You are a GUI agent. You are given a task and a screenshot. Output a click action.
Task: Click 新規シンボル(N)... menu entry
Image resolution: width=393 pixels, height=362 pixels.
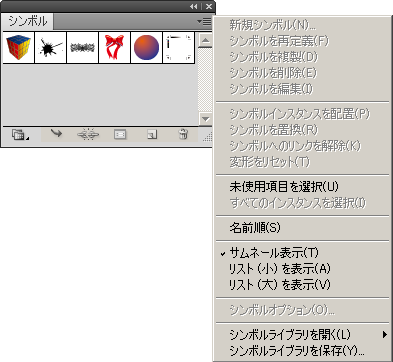[302, 25]
